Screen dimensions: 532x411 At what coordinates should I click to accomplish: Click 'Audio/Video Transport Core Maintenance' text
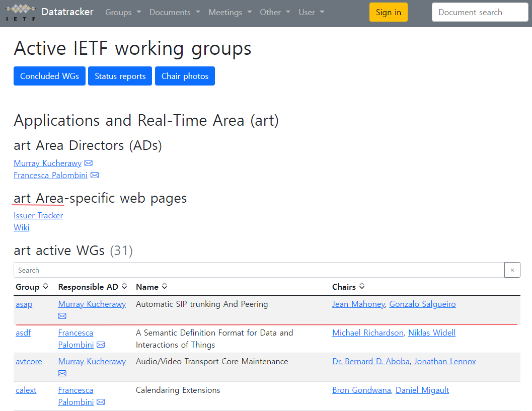[x=212, y=362]
